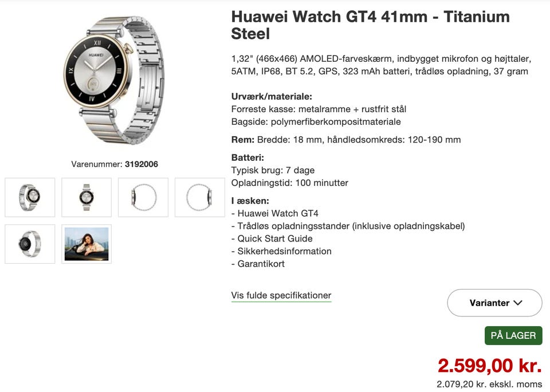View side profile thumbnail with face on left
Screen dimensions: 550x392
143,197
